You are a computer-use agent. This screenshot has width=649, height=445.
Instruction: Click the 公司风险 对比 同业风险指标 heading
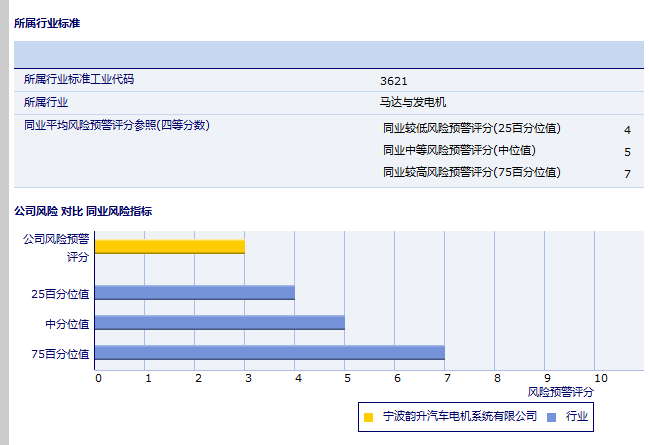[x=83, y=211]
